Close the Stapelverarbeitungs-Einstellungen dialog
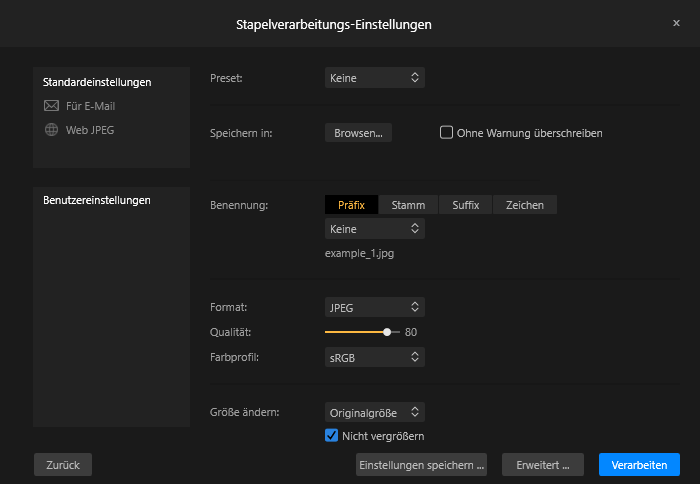Viewport: 700px width, 484px height. click(x=676, y=23)
